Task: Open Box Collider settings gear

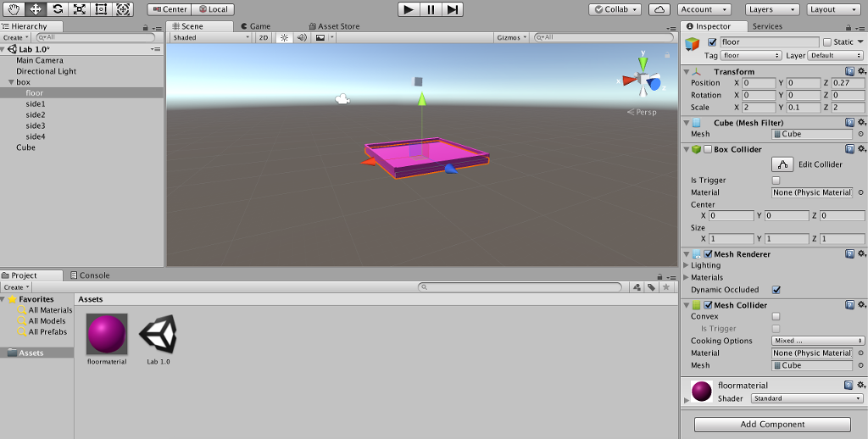Action: (x=861, y=149)
